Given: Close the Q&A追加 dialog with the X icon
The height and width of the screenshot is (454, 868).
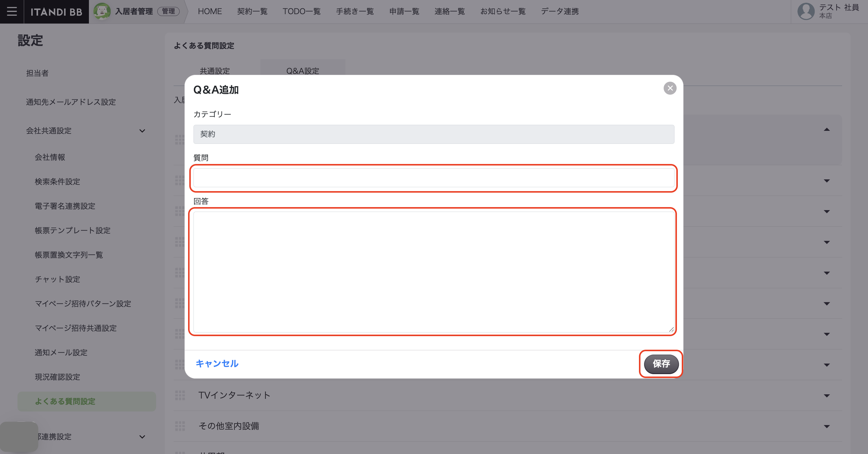Looking at the screenshot, I should (x=670, y=88).
